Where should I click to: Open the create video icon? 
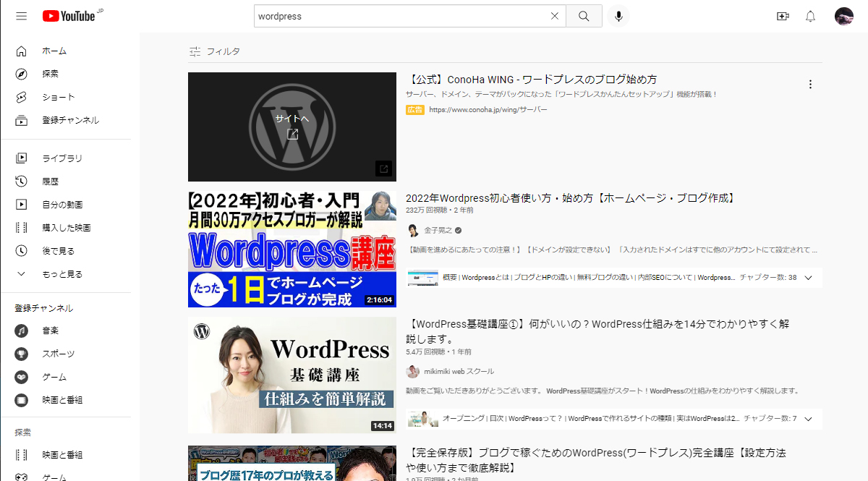pyautogui.click(x=783, y=16)
